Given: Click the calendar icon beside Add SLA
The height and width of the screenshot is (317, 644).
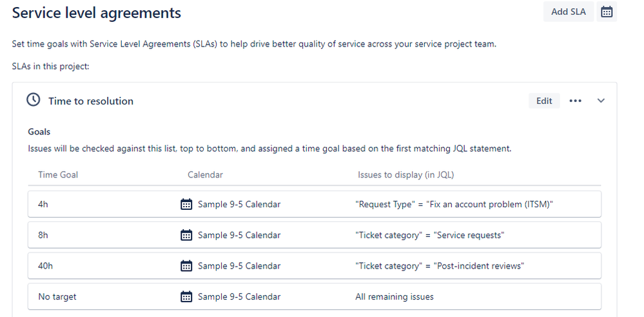Looking at the screenshot, I should point(606,12).
